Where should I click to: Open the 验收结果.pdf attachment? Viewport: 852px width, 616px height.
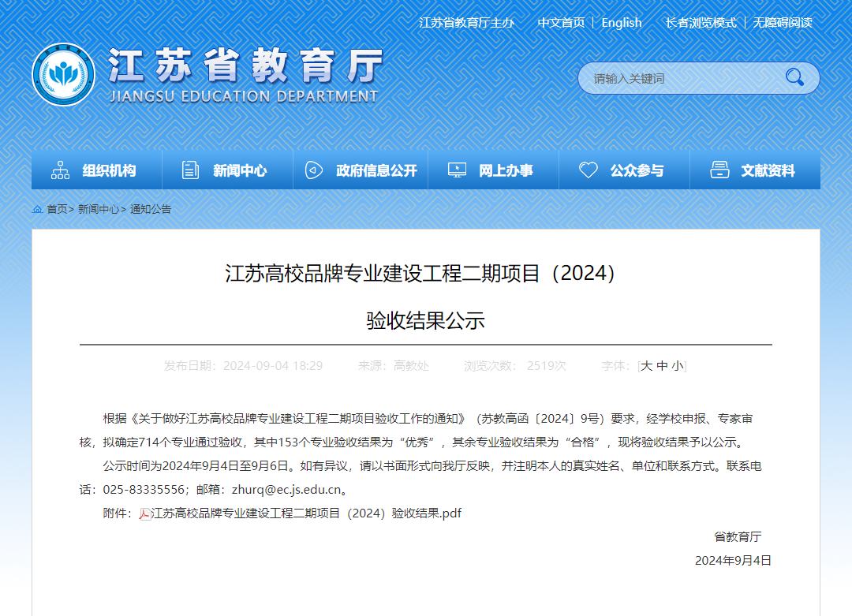click(x=306, y=513)
